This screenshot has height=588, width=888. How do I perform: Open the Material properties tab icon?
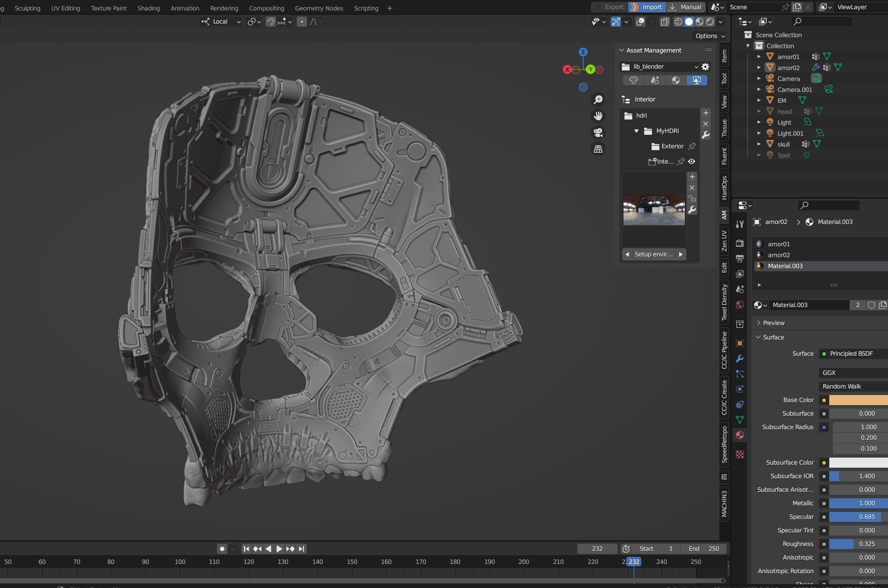pyautogui.click(x=740, y=435)
